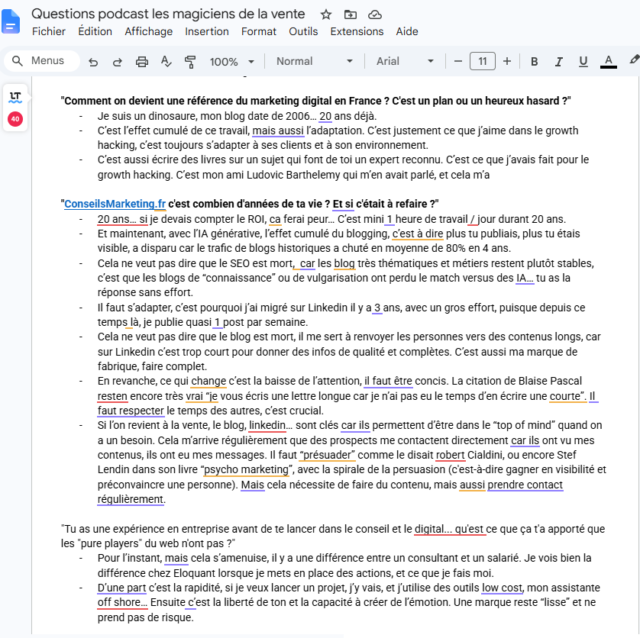The image size is (640, 638).
Task: Open the Format menu
Action: [x=259, y=31]
